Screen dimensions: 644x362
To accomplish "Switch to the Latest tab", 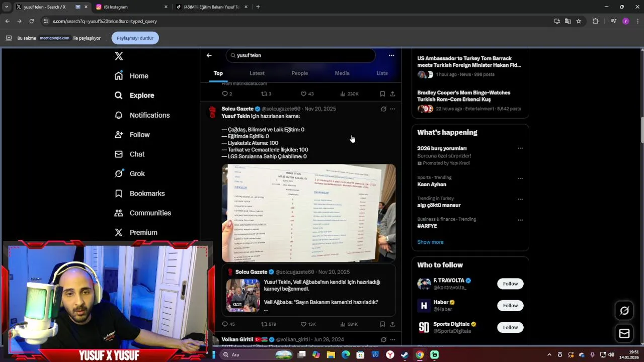I will click(x=257, y=73).
